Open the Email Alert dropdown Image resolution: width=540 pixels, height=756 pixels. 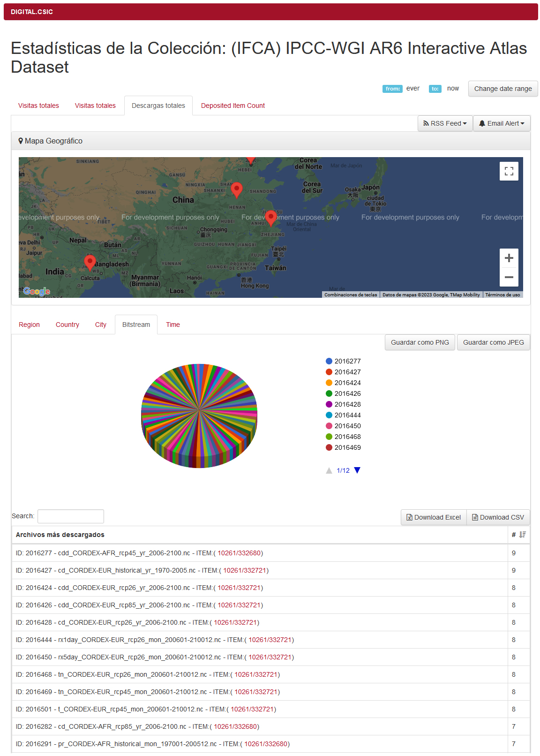tap(502, 123)
